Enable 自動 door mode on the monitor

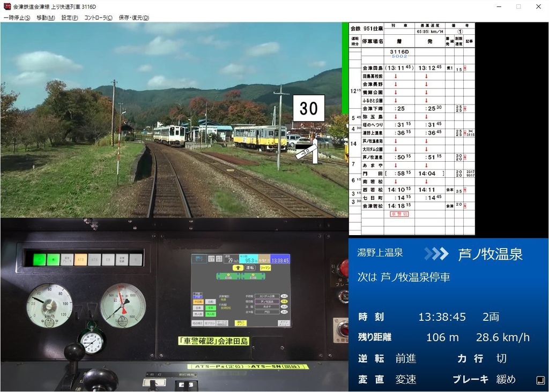pos(210,301)
